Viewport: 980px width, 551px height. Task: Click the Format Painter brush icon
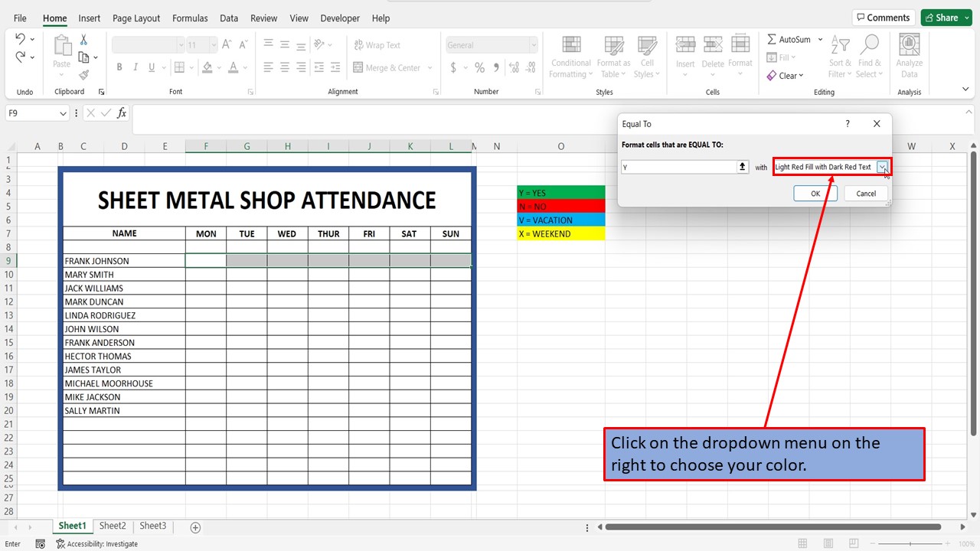(83, 74)
